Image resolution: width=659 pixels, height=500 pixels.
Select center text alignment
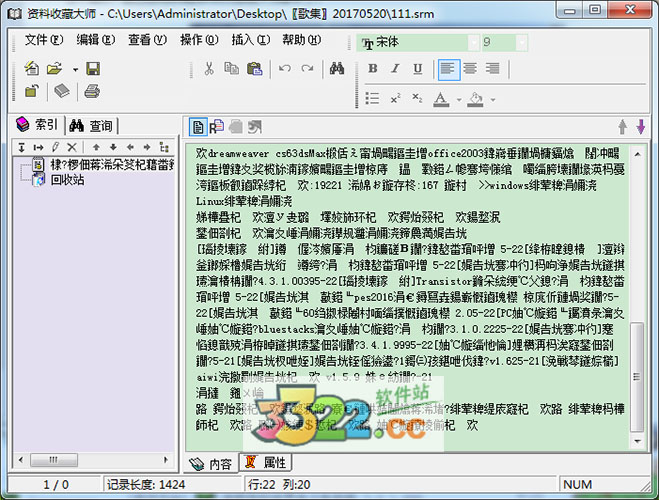(470, 68)
